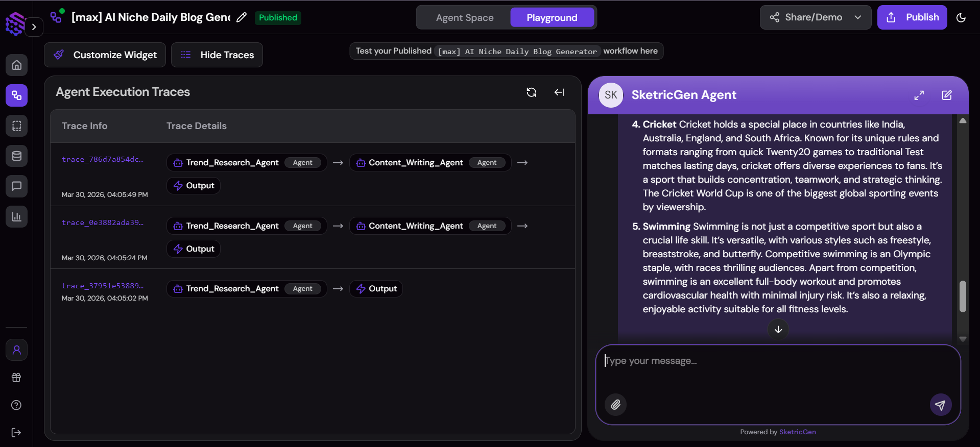Expand the left sidebar with chevron
This screenshot has width=980, height=447.
(34, 27)
